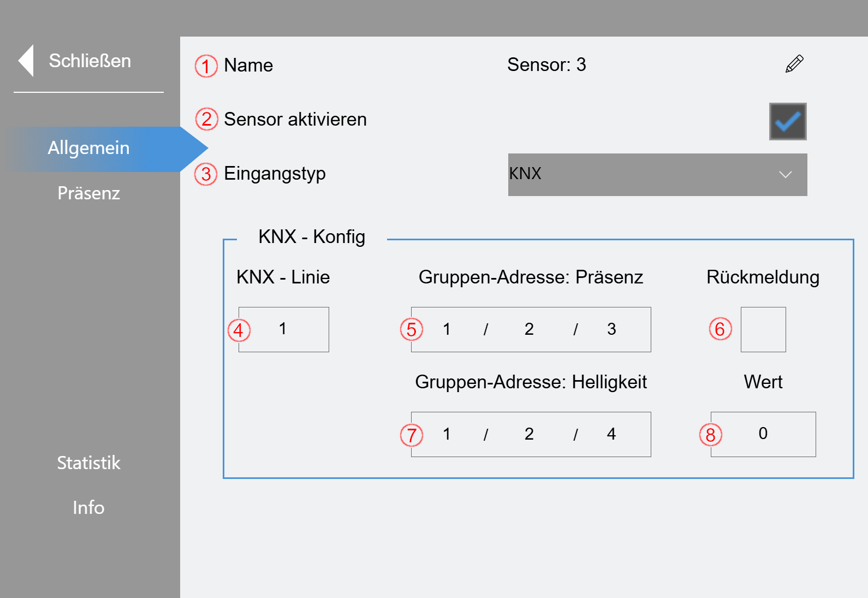Click last part of Präsenz group address
This screenshot has width=868, height=598.
click(x=611, y=329)
